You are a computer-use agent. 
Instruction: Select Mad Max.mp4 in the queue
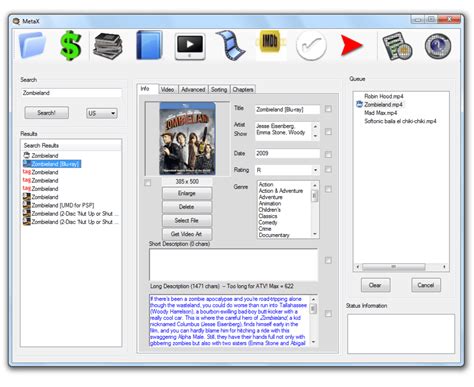pos(380,113)
